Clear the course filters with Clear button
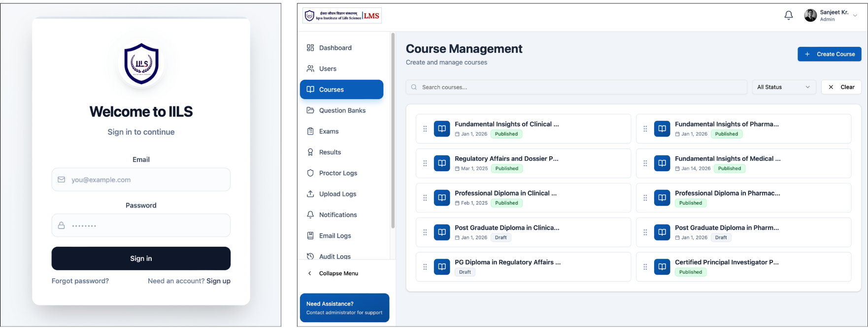Image resolution: width=868 pixels, height=329 pixels. pos(841,87)
